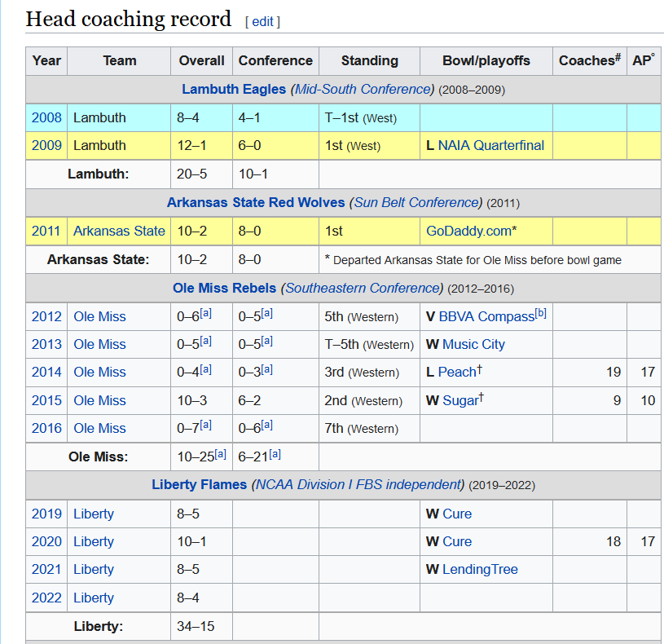
Task: Open the Music City bowl link
Action: [473, 344]
